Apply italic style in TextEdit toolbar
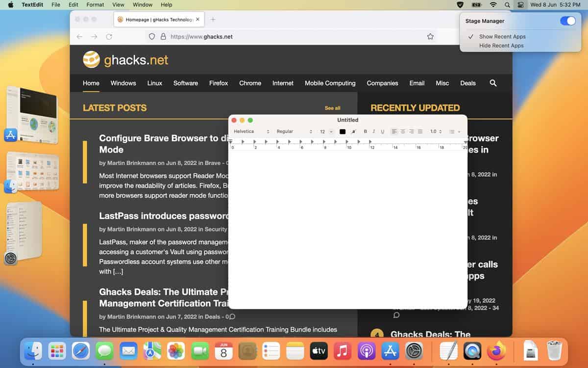The height and width of the screenshot is (368, 588). [374, 131]
